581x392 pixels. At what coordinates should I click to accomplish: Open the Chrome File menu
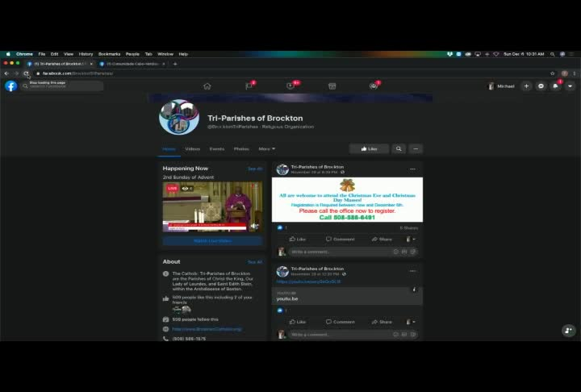click(x=41, y=54)
